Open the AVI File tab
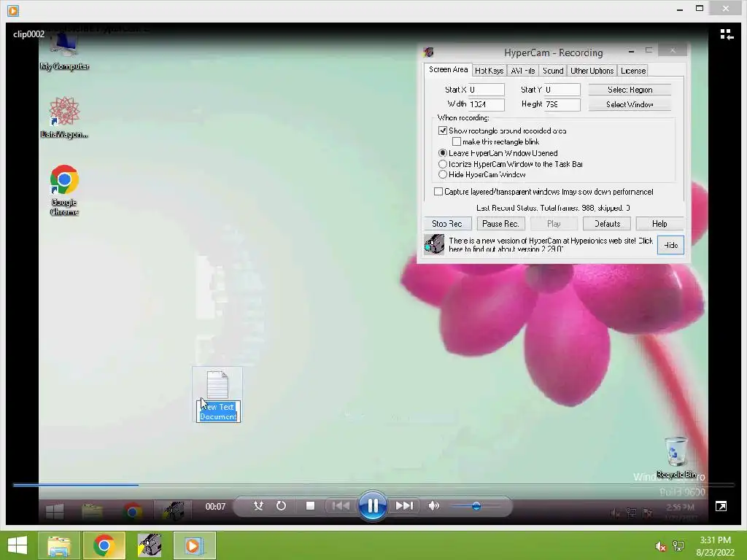Screen dimensions: 747x560 (x=522, y=71)
